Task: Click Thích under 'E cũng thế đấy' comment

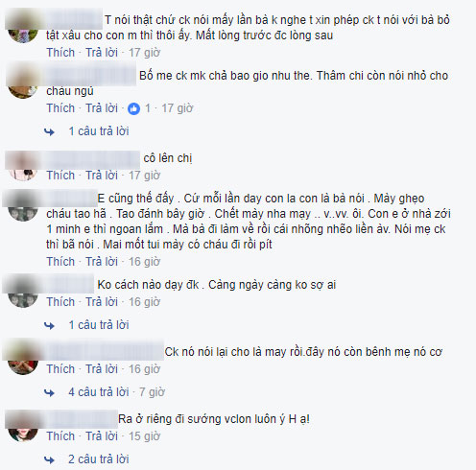Action: pos(60,262)
